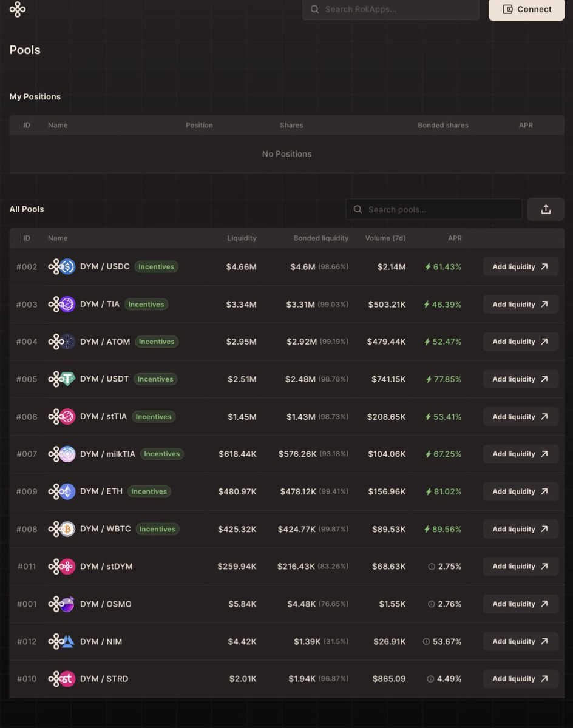Focus the Search pools input field

click(434, 209)
